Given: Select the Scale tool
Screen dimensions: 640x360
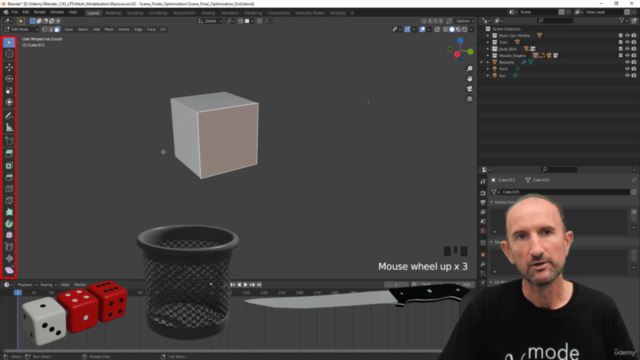Looking at the screenshot, I should (x=9, y=91).
